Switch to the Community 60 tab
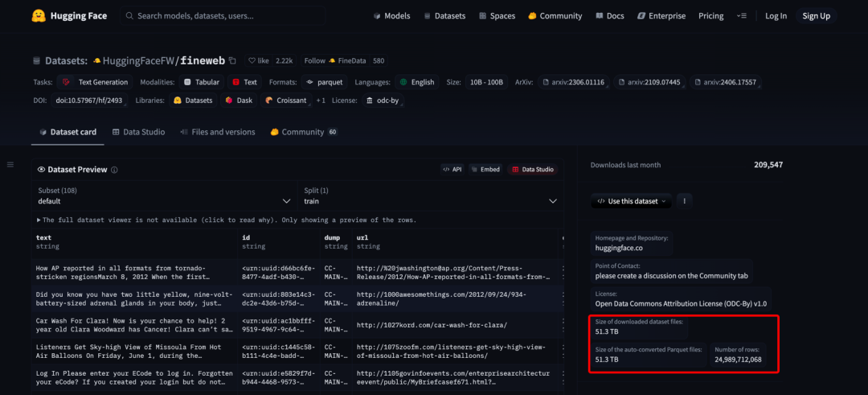868x395 pixels. (x=303, y=132)
